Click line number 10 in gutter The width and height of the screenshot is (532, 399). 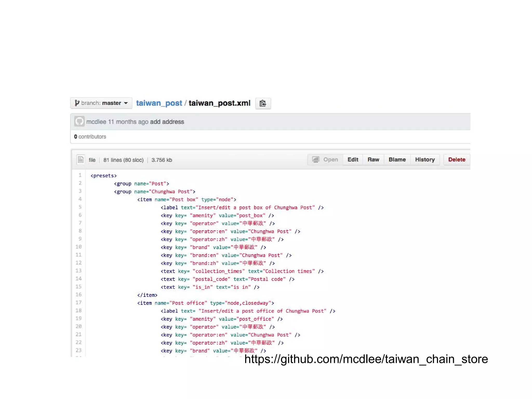[78, 247]
